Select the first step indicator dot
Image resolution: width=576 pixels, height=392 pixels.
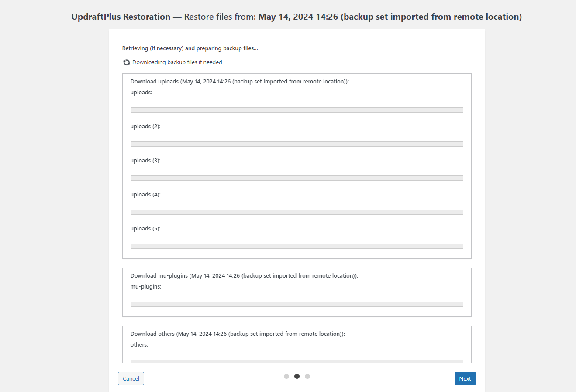point(286,376)
